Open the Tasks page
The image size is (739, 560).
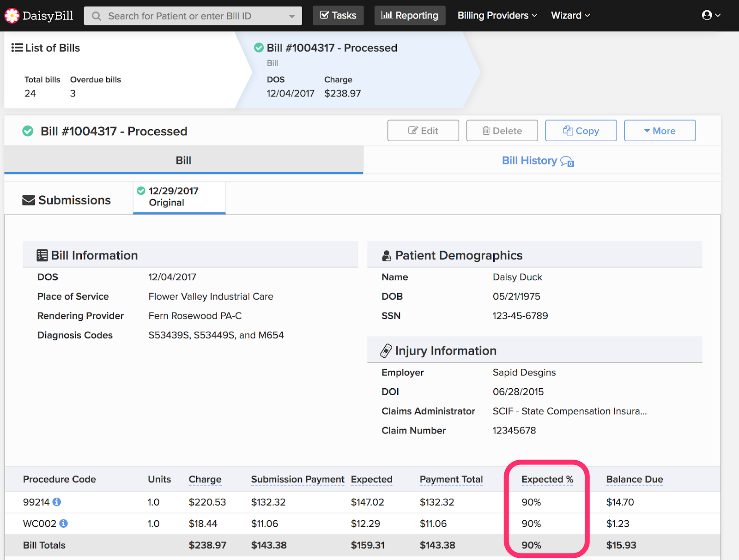pos(338,15)
